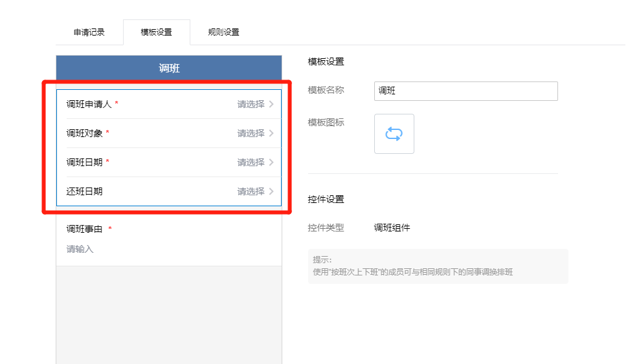
Task: Click the 调班组件 control type value
Action: pyautogui.click(x=392, y=228)
